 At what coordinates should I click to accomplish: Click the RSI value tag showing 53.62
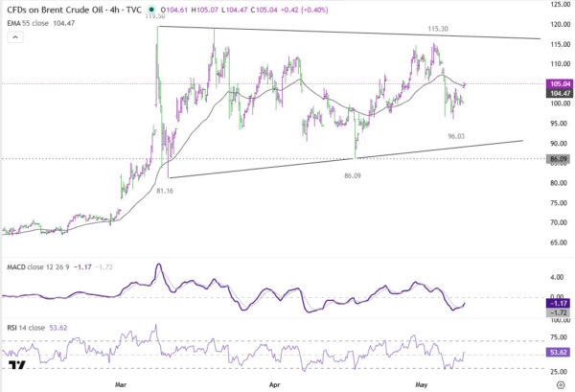[x=560, y=352]
